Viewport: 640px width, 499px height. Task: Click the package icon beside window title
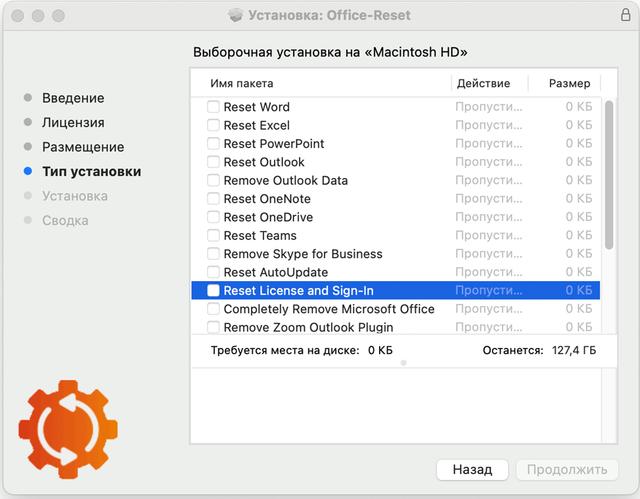pyautogui.click(x=236, y=16)
